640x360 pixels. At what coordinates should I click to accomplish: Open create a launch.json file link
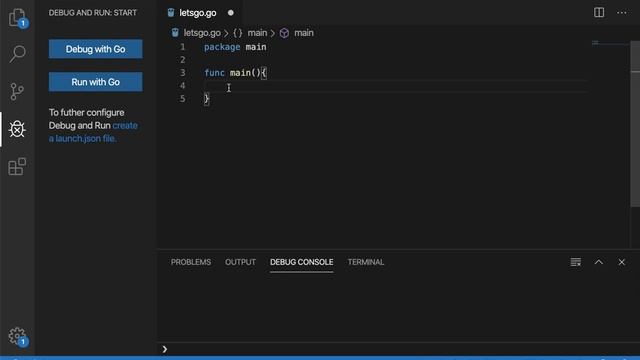[x=93, y=132]
